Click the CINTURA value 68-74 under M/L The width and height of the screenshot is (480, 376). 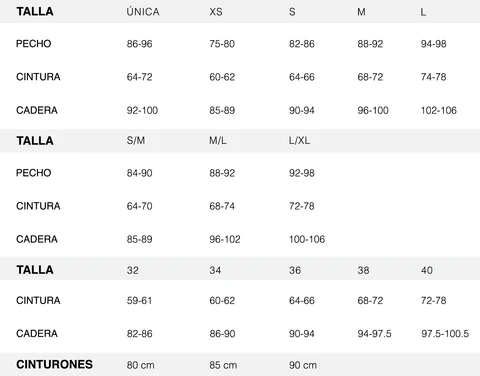(x=222, y=206)
